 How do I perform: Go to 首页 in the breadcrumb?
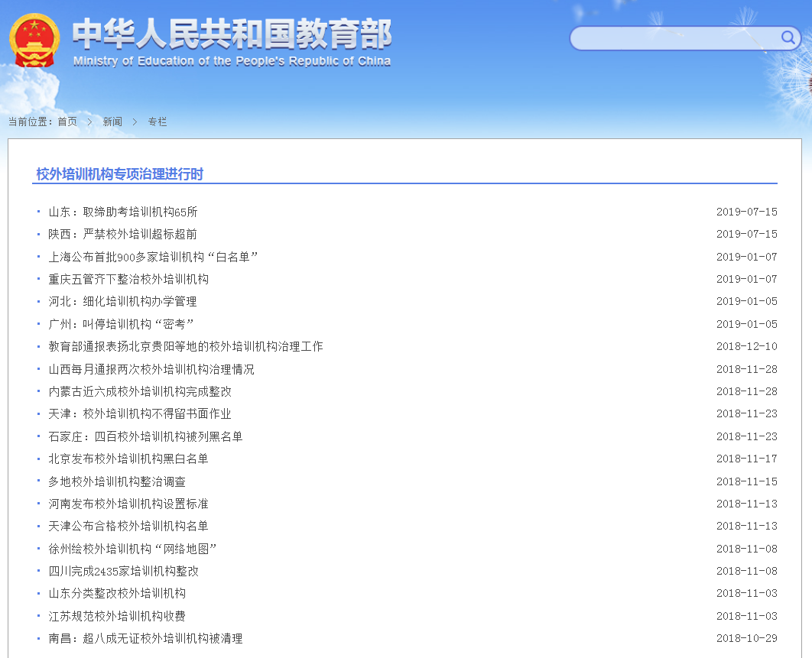click(67, 122)
